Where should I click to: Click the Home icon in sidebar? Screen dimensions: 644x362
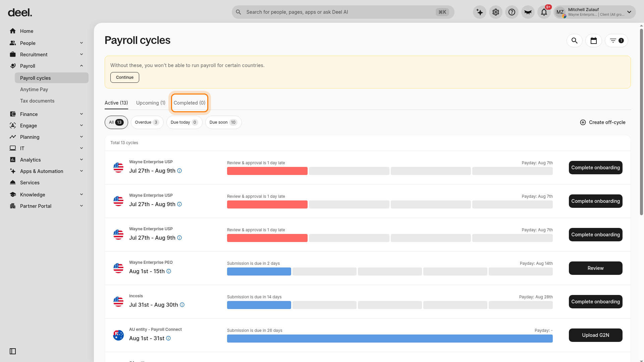(x=13, y=31)
